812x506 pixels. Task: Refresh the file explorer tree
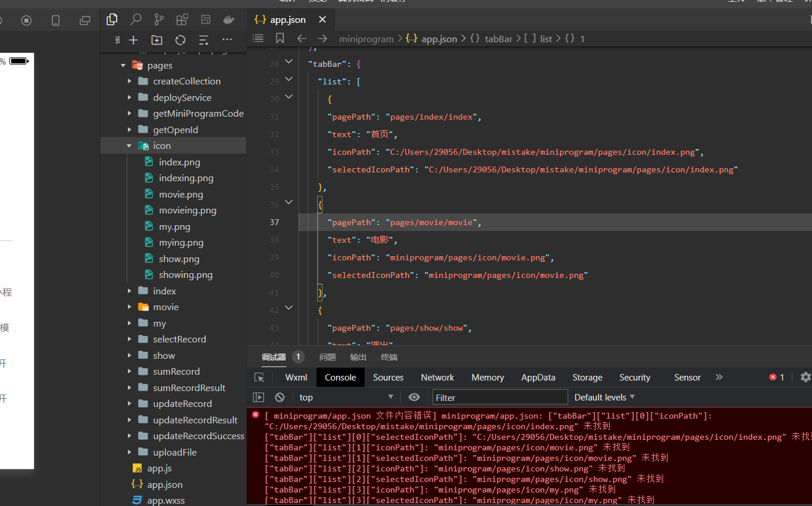[180, 40]
